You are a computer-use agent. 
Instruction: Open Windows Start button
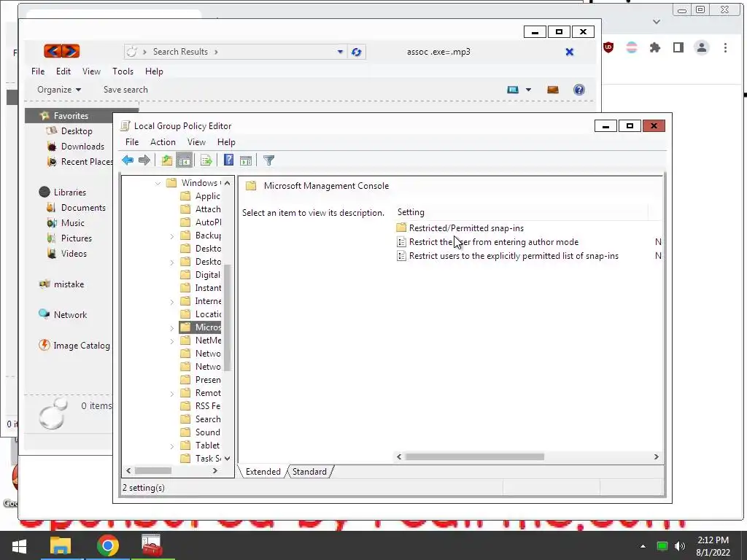pyautogui.click(x=19, y=545)
